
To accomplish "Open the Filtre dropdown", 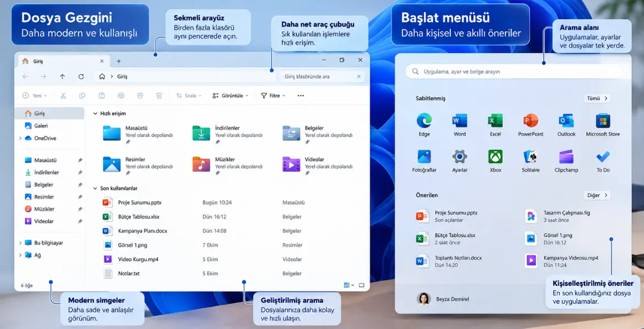I will point(273,96).
